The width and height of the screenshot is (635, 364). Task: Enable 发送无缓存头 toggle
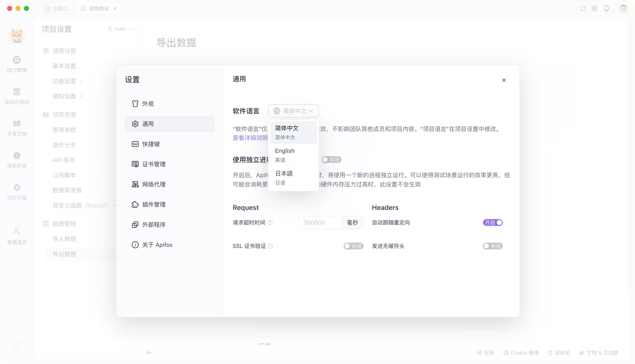click(x=493, y=246)
